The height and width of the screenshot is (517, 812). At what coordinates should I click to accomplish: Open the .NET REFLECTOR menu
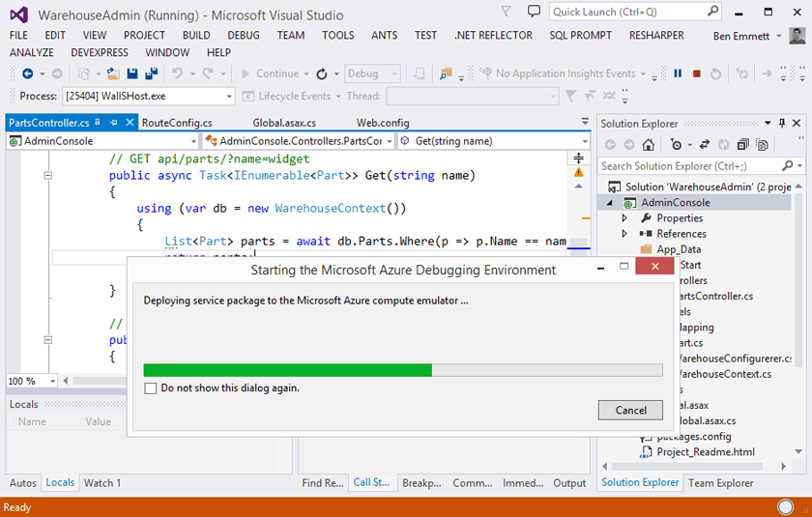493,35
